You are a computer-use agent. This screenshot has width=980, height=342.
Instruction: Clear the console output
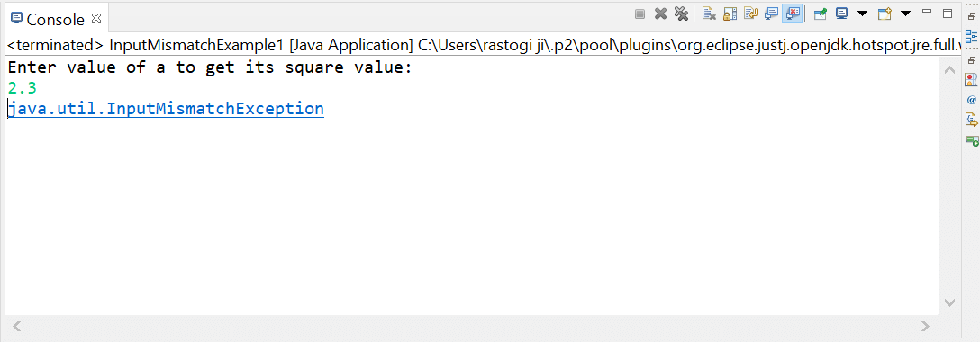pyautogui.click(x=709, y=13)
